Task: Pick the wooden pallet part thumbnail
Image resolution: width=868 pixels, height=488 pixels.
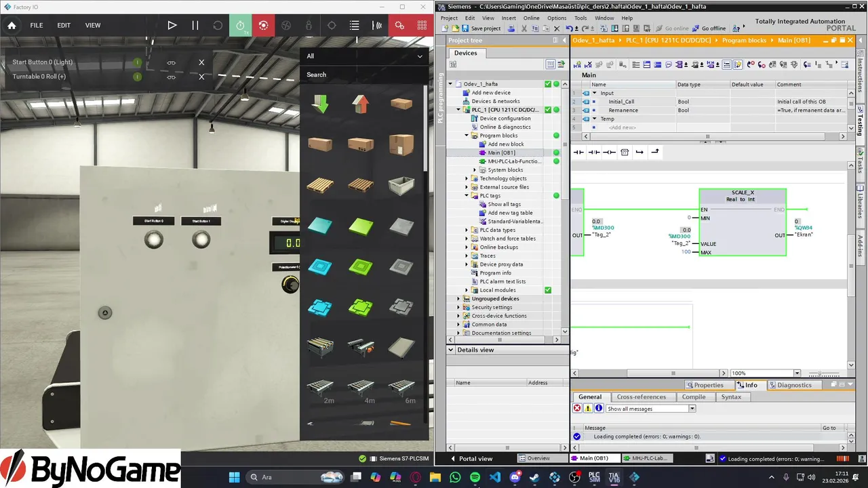Action: (320, 184)
